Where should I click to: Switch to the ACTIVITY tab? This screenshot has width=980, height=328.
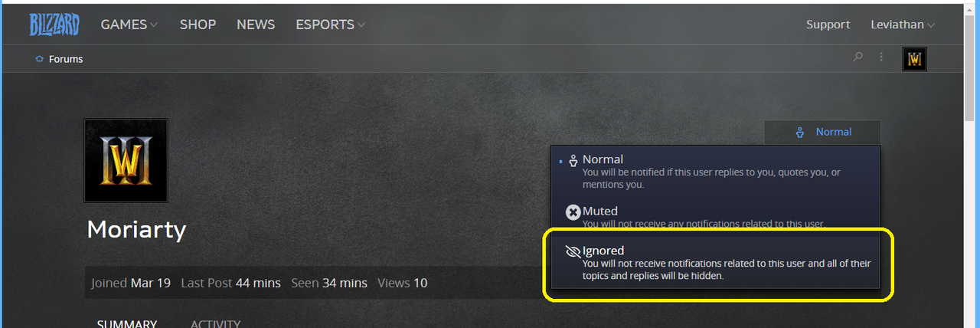(215, 323)
